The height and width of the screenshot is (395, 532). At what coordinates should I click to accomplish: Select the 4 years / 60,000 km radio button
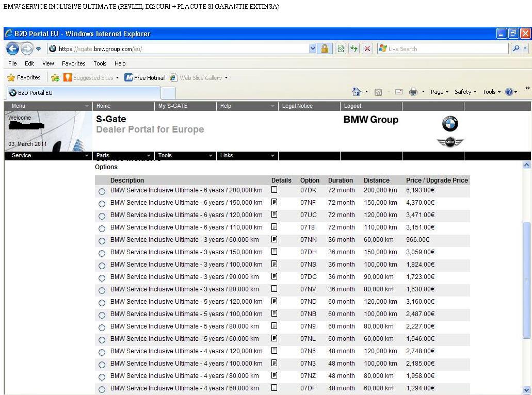102,389
